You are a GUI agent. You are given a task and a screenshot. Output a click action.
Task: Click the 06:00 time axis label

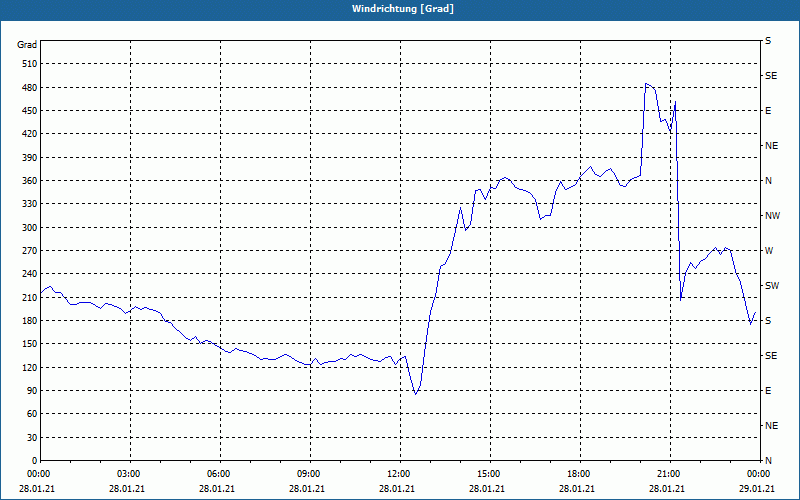[217, 474]
